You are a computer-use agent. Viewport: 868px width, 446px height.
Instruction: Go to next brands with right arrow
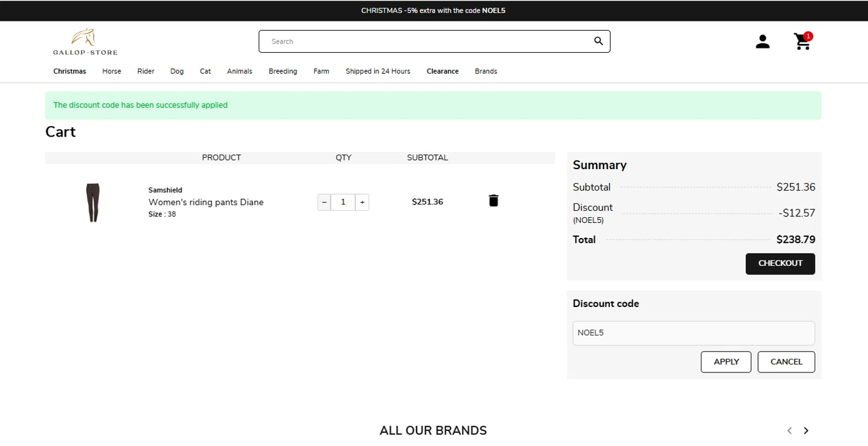point(806,430)
